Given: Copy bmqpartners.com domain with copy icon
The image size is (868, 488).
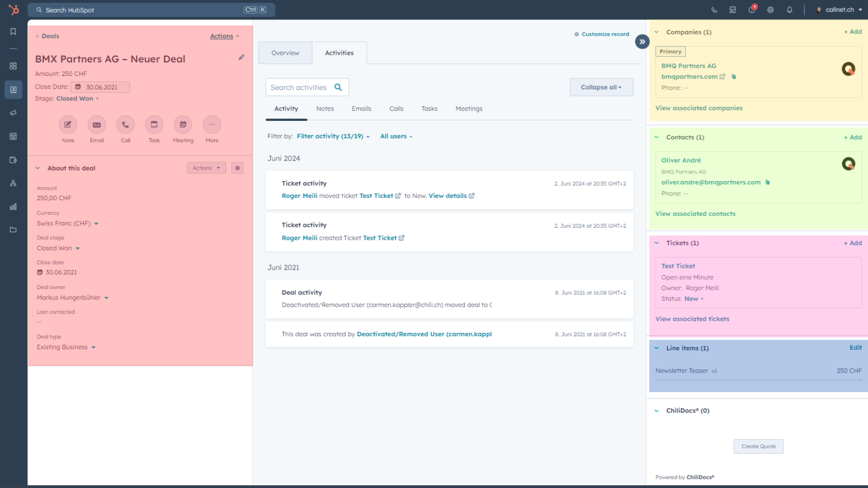Looking at the screenshot, I should (733, 76).
